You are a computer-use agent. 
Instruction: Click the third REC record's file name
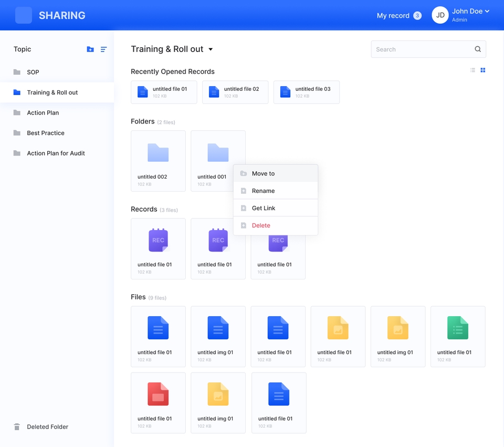pyautogui.click(x=275, y=265)
